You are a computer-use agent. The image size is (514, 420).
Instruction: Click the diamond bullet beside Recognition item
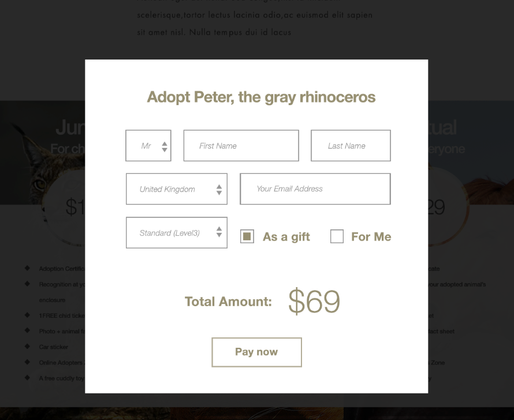(27, 284)
